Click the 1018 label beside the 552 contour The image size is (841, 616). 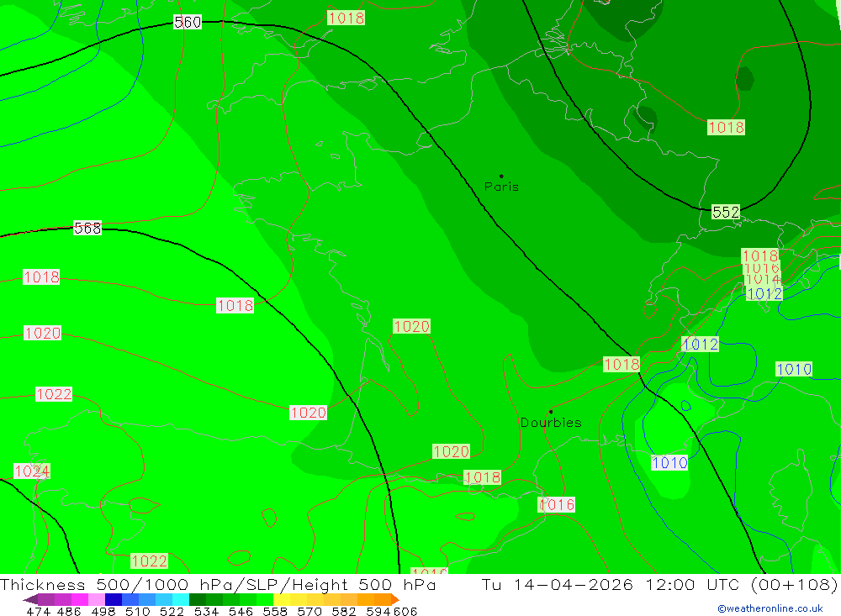click(727, 128)
